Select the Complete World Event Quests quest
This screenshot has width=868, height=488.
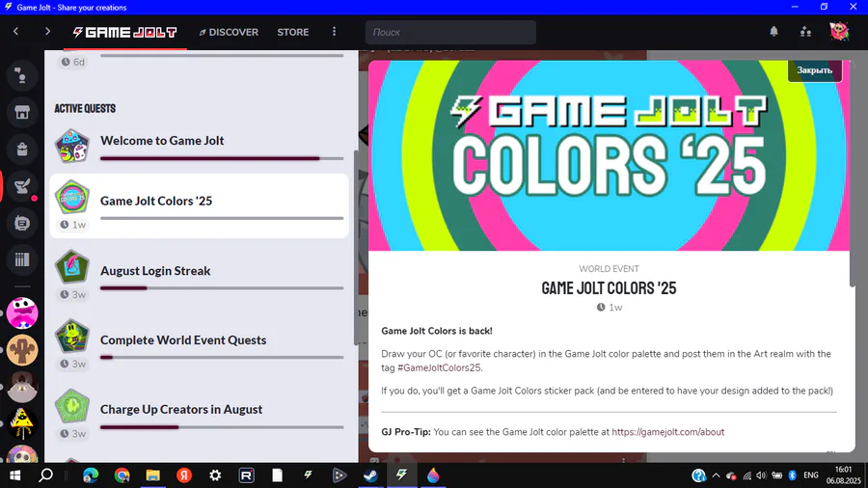tap(200, 344)
